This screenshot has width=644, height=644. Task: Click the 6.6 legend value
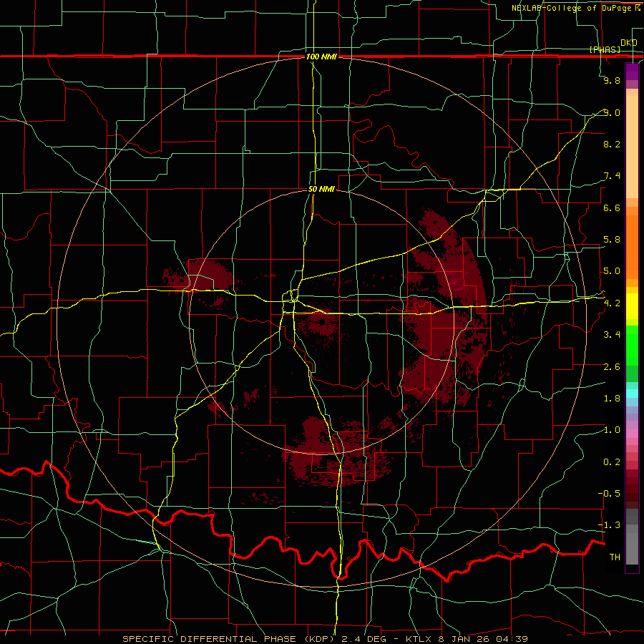pos(612,208)
